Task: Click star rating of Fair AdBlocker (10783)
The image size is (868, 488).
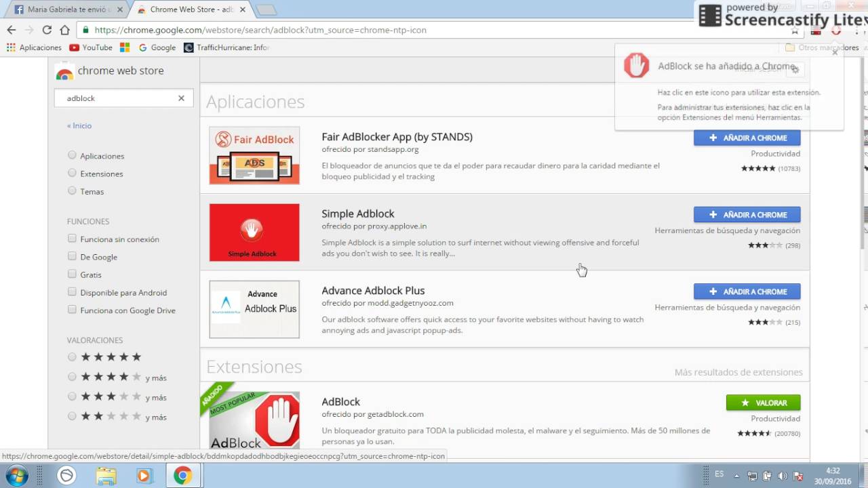Action: (758, 168)
